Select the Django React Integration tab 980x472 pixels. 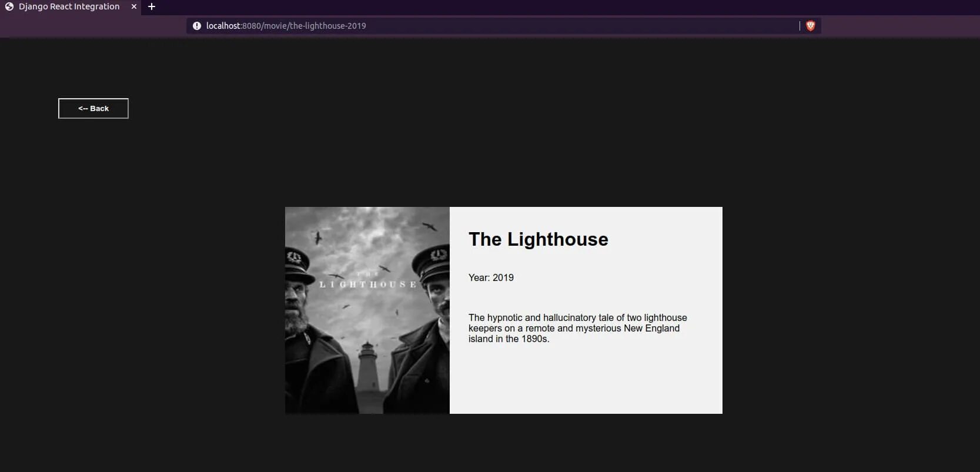(69, 7)
